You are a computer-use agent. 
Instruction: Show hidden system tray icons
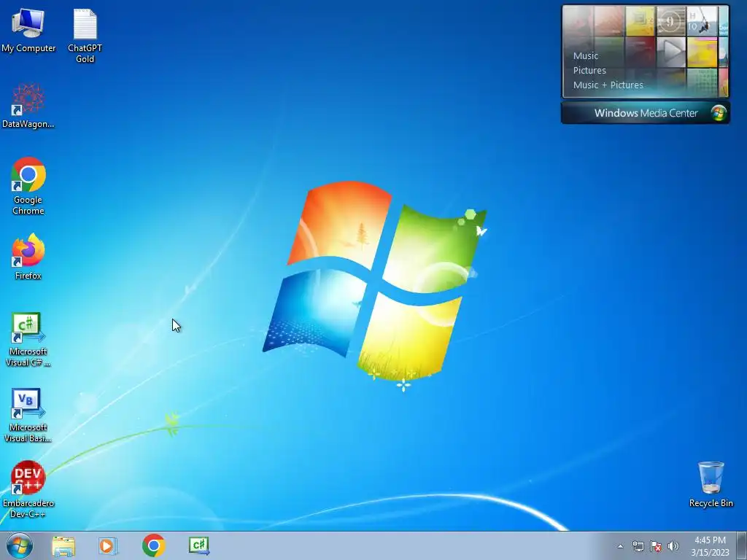click(x=620, y=546)
